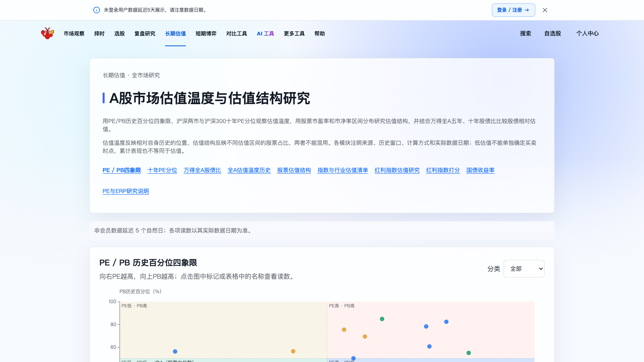Image resolution: width=644 pixels, height=362 pixels.
Task: Jump to the 红利指数打分 section
Action: (x=443, y=170)
